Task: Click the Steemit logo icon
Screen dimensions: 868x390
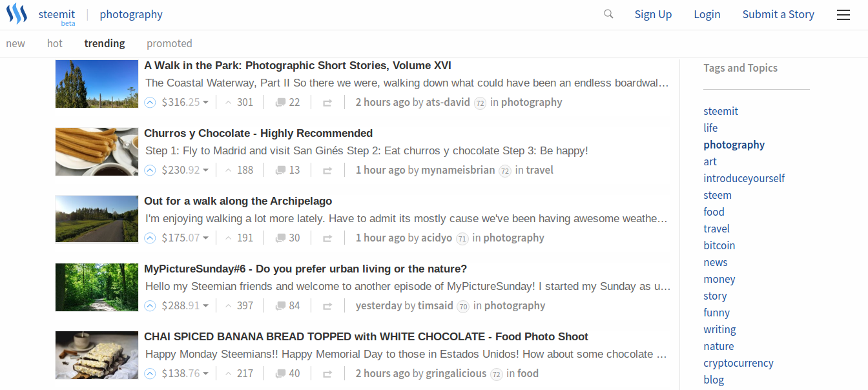Action: point(16,14)
